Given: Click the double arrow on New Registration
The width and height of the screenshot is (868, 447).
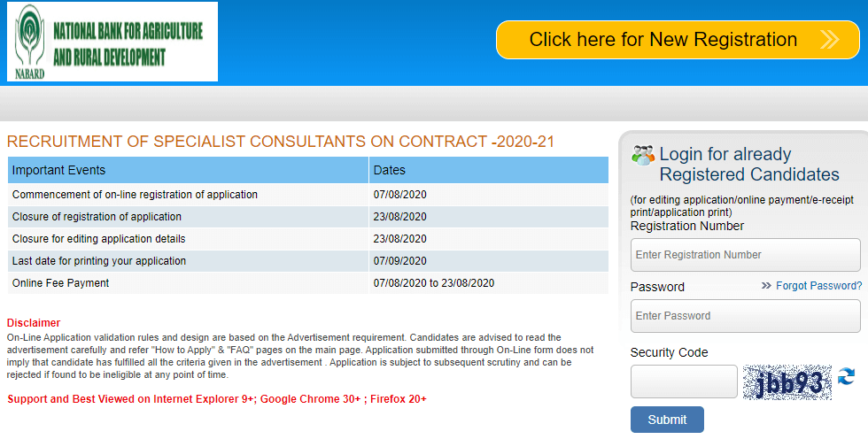Looking at the screenshot, I should click(829, 40).
